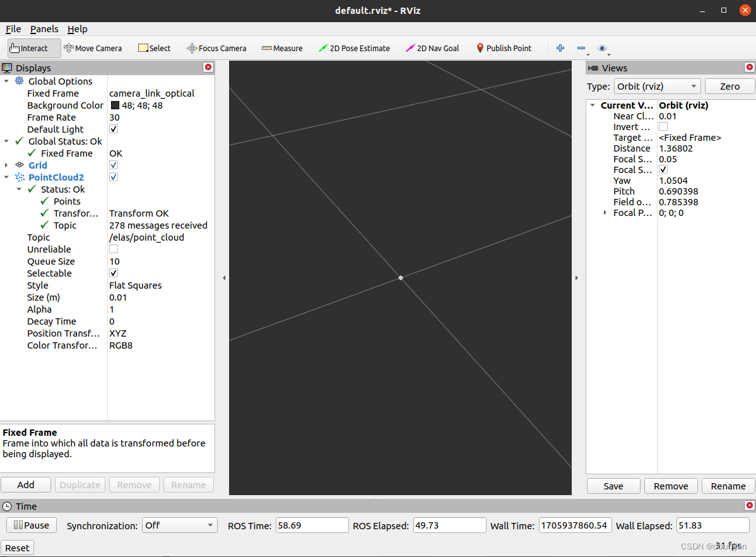Collapse the PointCloud2 display node
756x557 pixels.
point(6,177)
